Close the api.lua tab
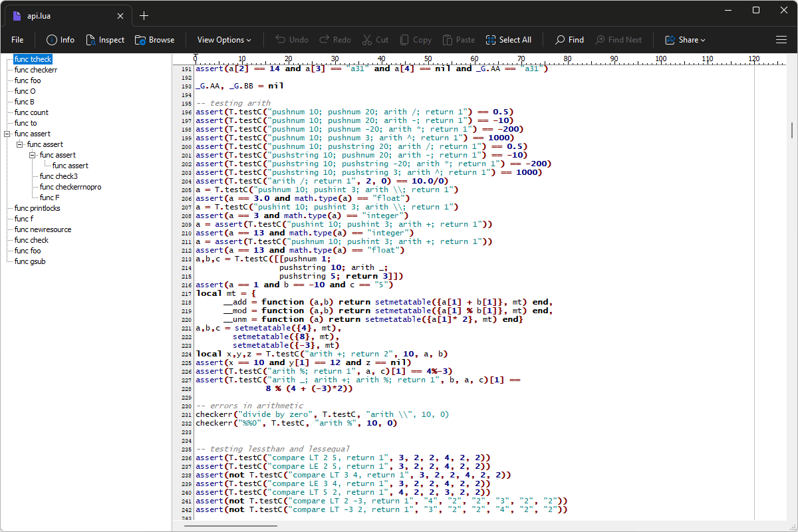This screenshot has width=798, height=532. [x=120, y=16]
